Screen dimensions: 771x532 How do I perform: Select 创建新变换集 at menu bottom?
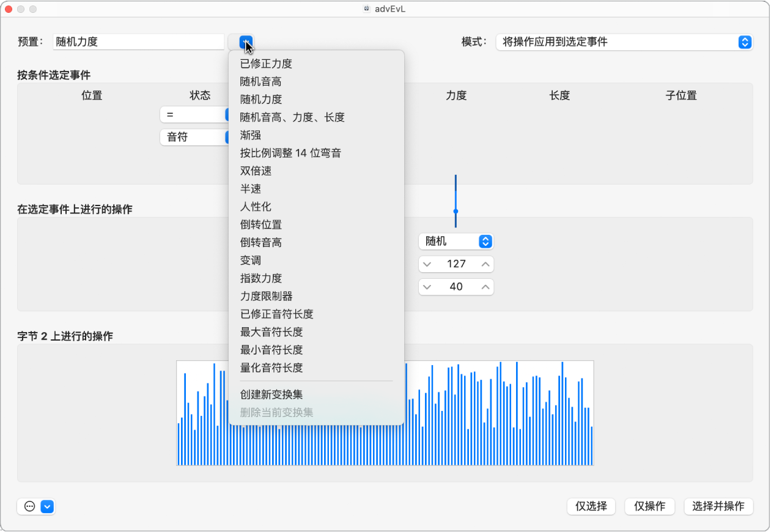coord(270,394)
